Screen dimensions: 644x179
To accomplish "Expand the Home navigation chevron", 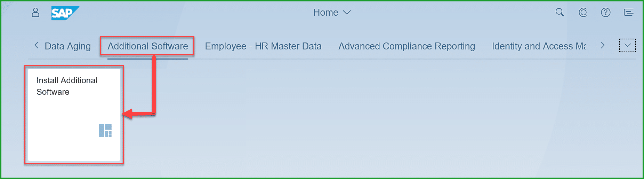I will pos(347,13).
